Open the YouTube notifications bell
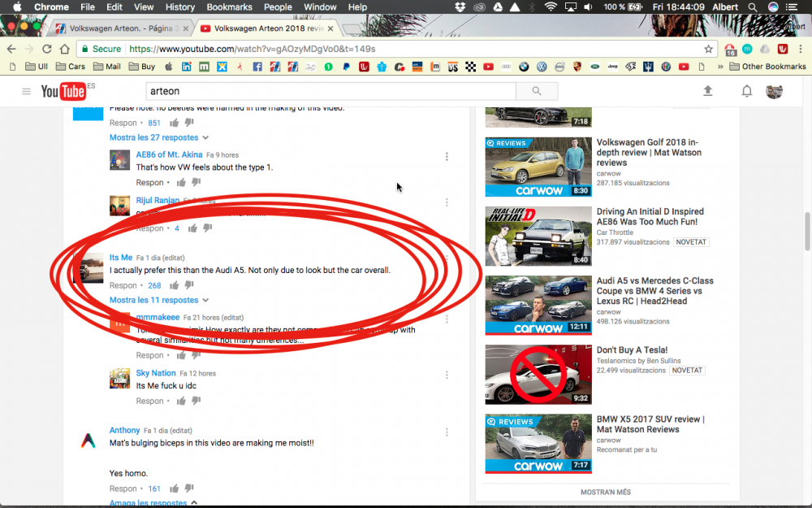The image size is (812, 508). [x=747, y=91]
